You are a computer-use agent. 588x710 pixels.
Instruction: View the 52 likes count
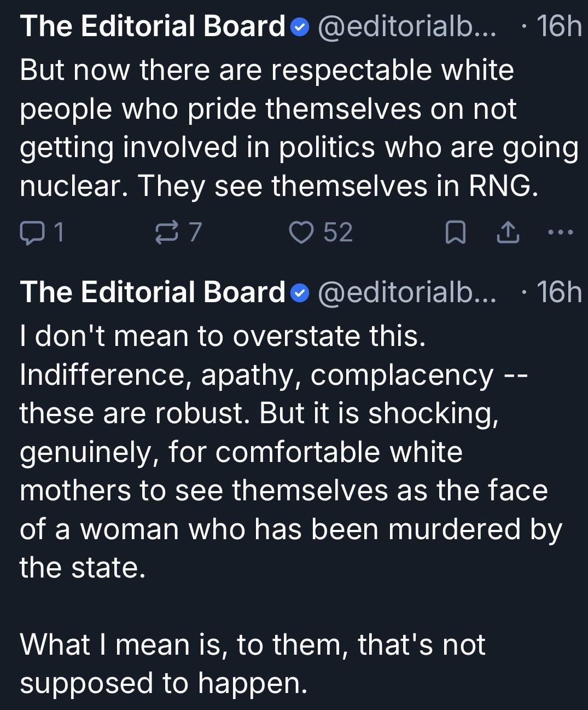pos(338,233)
